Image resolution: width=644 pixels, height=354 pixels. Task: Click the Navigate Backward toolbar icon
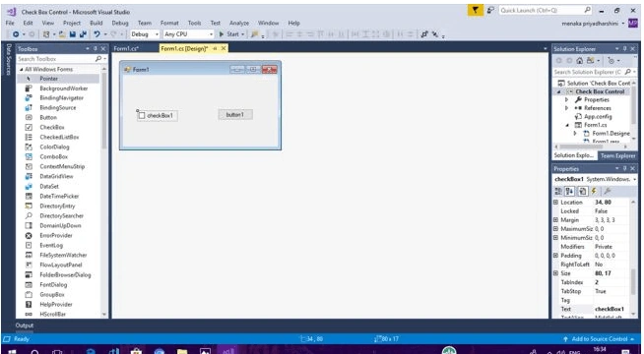point(16,34)
